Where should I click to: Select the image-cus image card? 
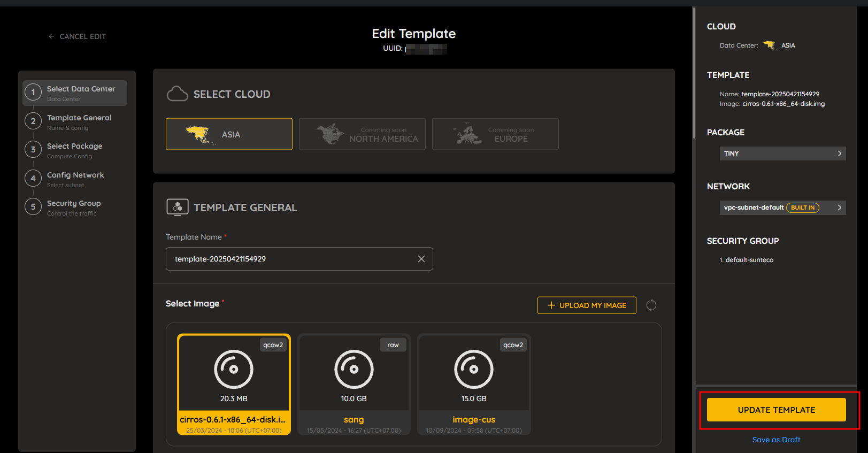click(x=474, y=385)
